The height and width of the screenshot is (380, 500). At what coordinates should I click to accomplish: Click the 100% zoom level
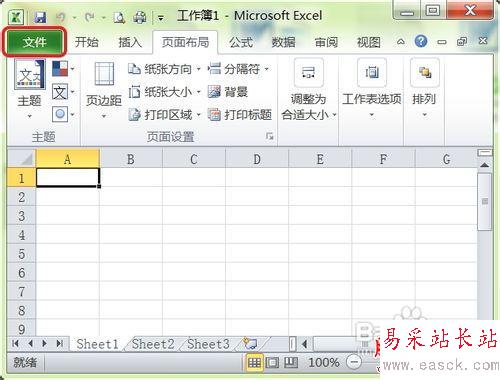pos(324,363)
